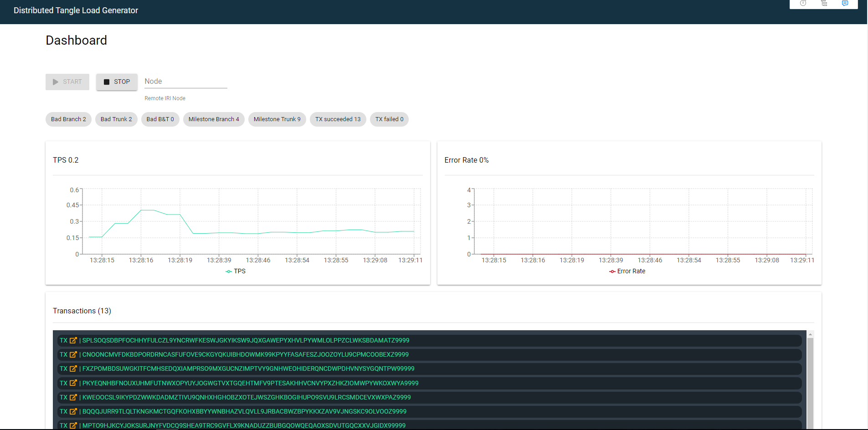
Task: Select the FXZPOMBDSUWGKITFCM transaction hash text
Action: [248, 369]
